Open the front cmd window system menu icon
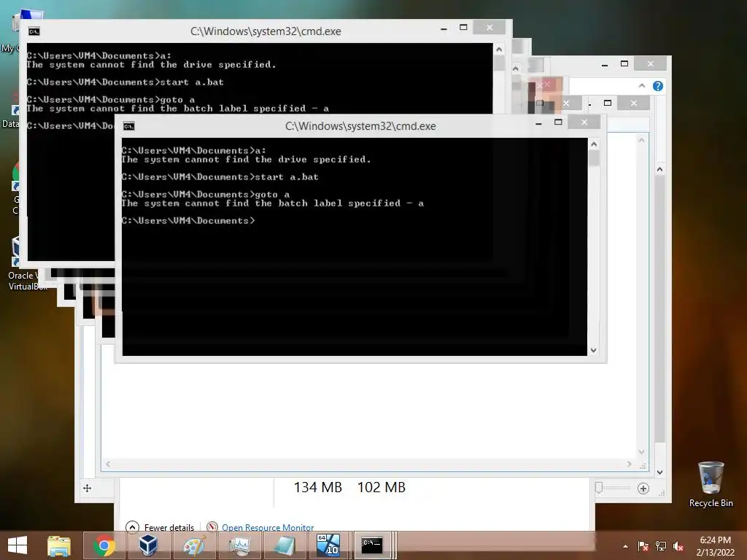 (129, 126)
